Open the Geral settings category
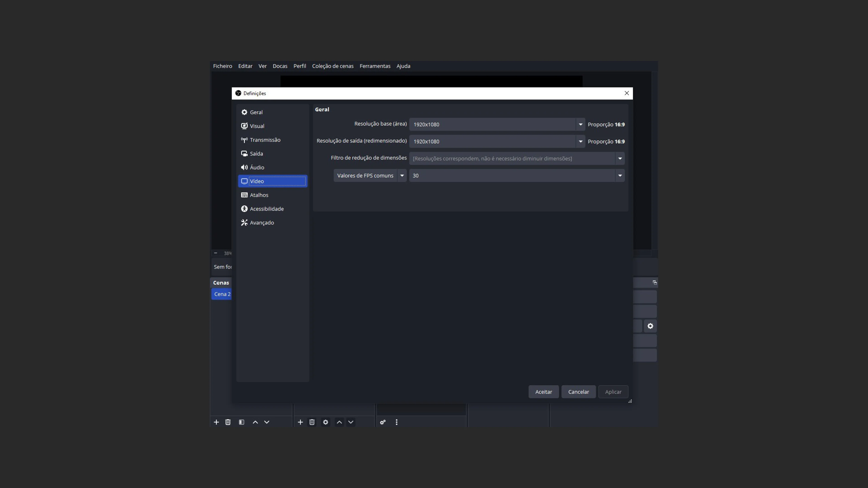 click(273, 112)
